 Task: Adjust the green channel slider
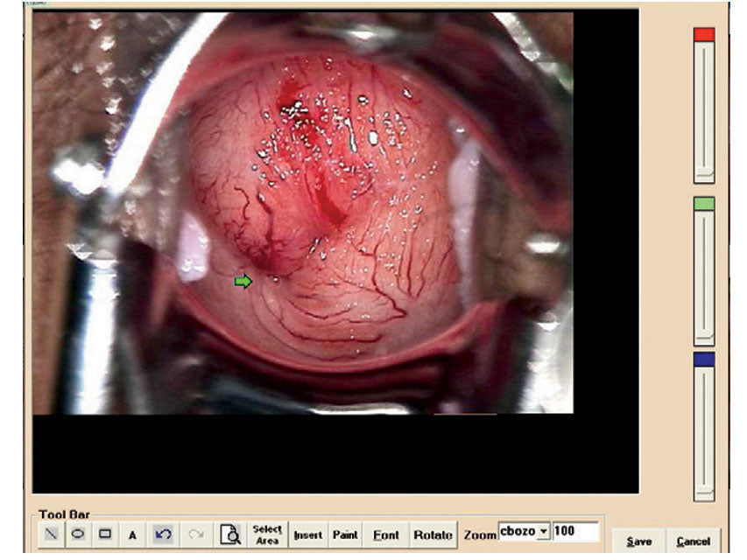[x=702, y=280]
